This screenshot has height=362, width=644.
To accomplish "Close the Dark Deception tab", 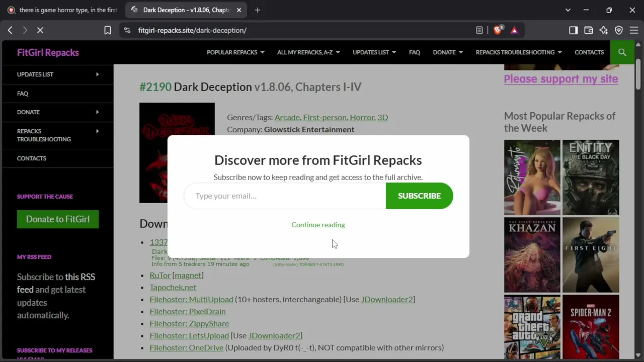I will tap(239, 10).
